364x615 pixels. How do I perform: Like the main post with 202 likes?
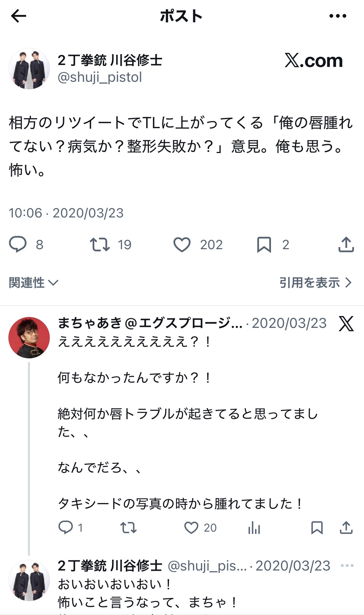pos(182,245)
